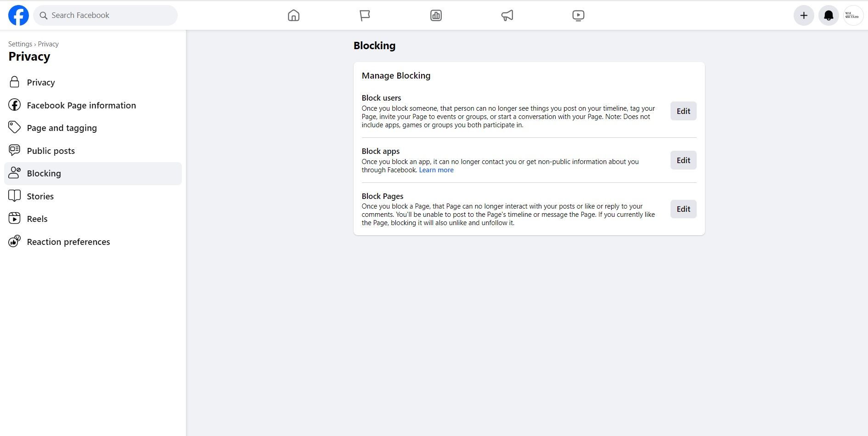The image size is (868, 436).
Task: Open the Video watch icon
Action: point(578,15)
